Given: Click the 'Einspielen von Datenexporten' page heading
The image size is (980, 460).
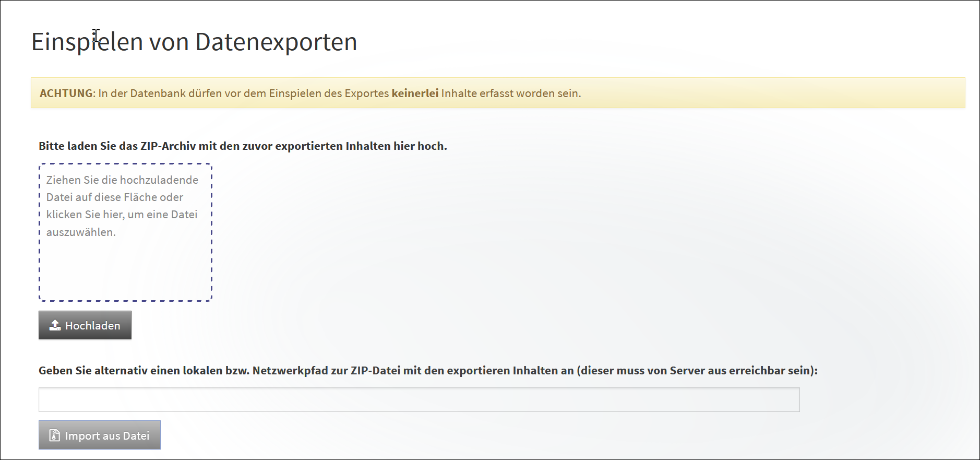Looking at the screenshot, I should coord(194,42).
